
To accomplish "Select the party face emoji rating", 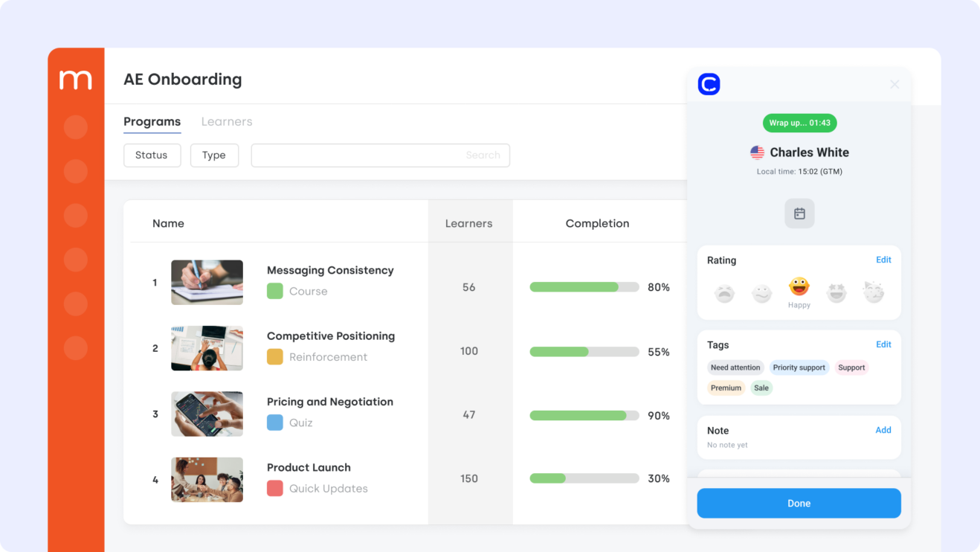I will click(x=873, y=293).
